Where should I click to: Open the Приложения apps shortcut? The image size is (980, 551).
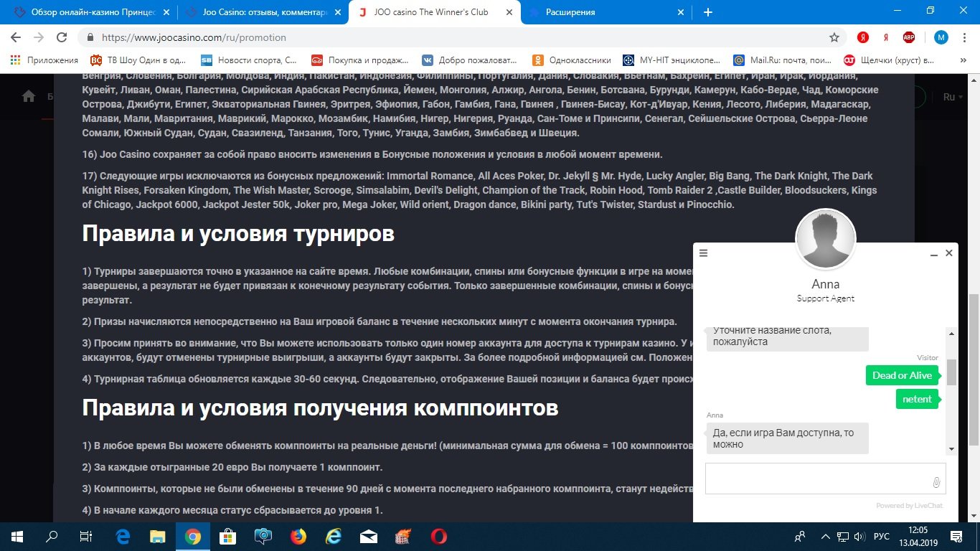click(x=44, y=60)
